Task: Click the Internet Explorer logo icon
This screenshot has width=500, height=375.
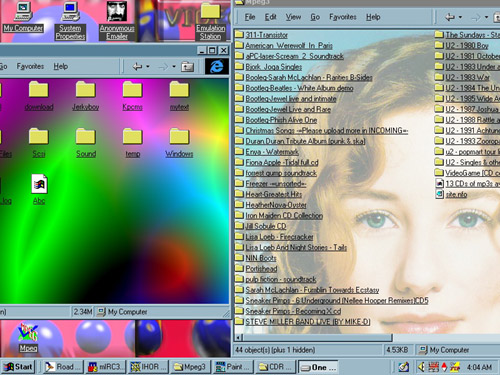Action: 217,66
